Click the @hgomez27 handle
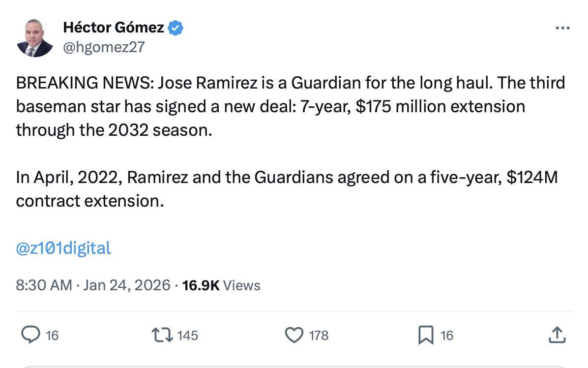Image resolution: width=588 pixels, height=368 pixels. pyautogui.click(x=104, y=47)
